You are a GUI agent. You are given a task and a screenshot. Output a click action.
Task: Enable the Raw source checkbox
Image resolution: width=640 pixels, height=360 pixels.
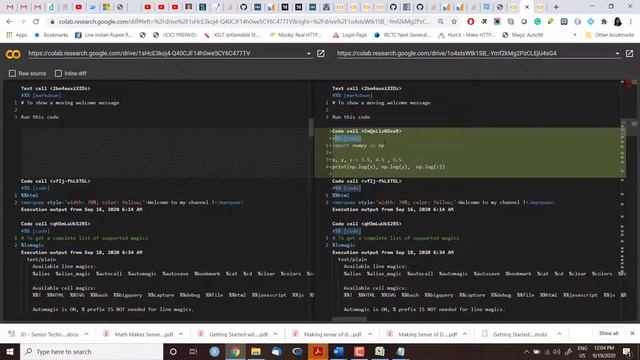point(12,73)
